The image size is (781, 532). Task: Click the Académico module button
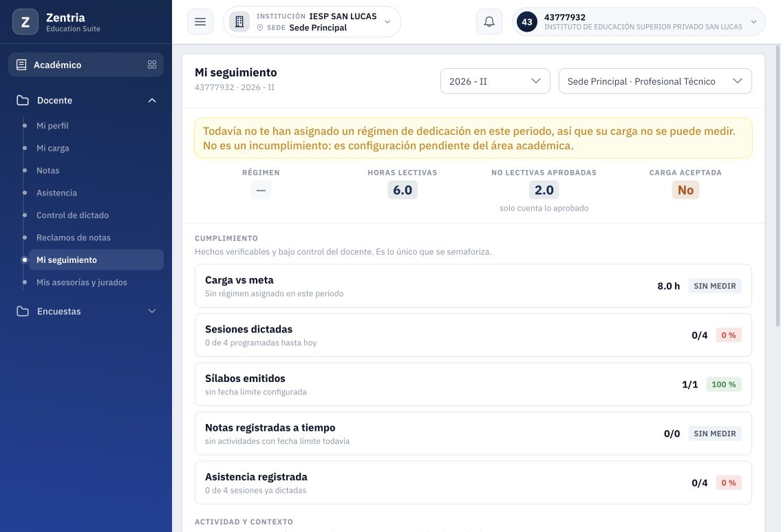point(86,65)
